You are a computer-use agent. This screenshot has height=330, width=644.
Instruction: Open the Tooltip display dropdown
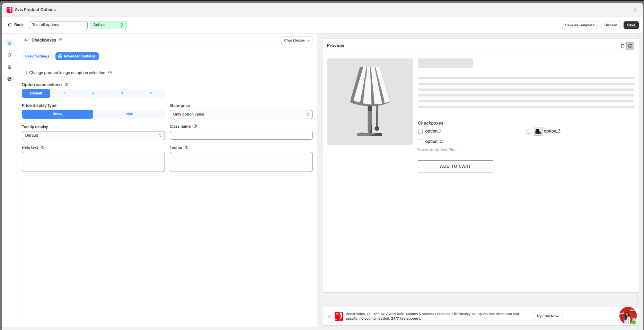tap(93, 136)
